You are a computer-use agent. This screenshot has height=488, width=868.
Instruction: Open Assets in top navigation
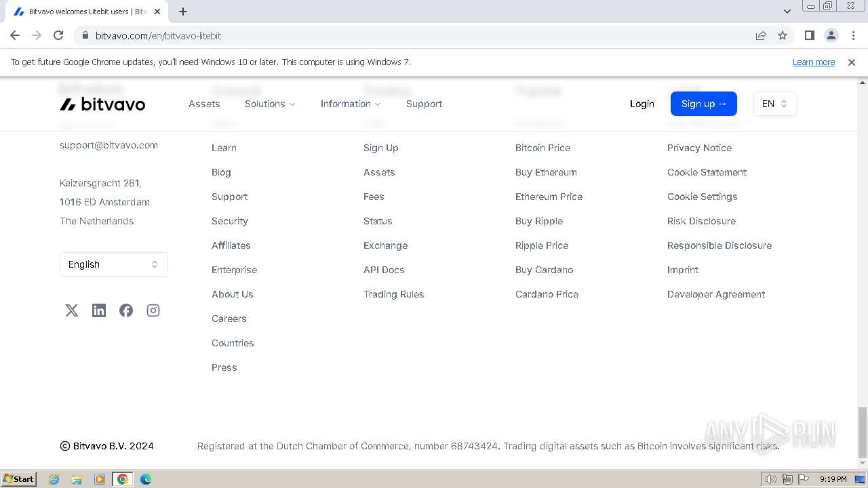click(204, 104)
